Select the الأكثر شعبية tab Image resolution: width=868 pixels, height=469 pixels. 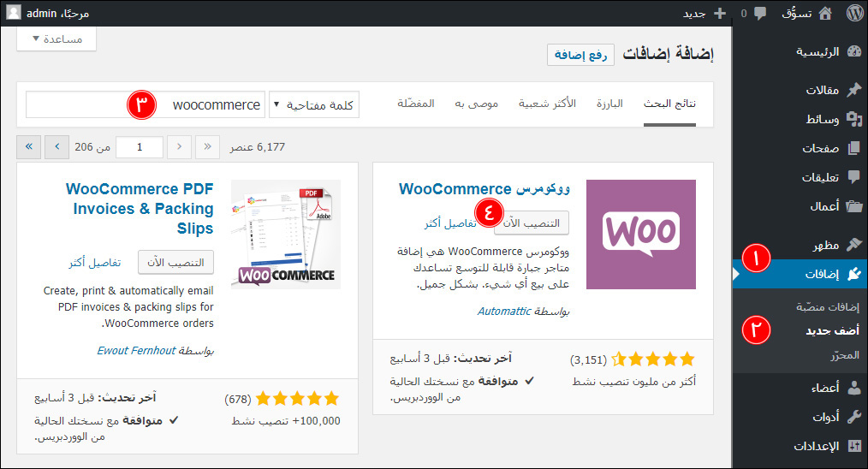tap(547, 104)
